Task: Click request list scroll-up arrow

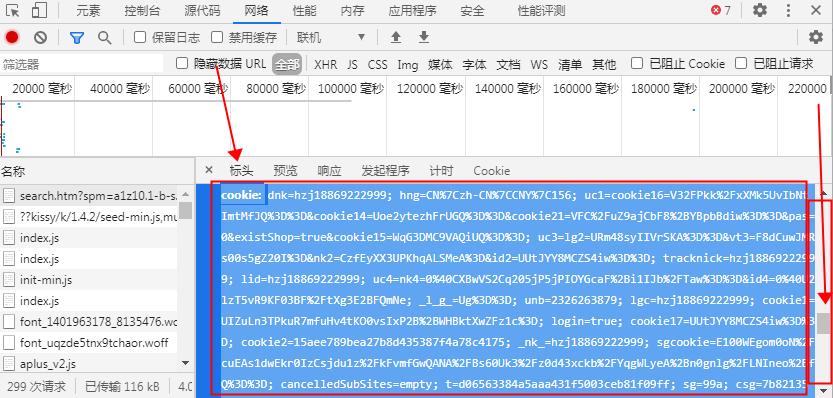Action: [x=185, y=194]
